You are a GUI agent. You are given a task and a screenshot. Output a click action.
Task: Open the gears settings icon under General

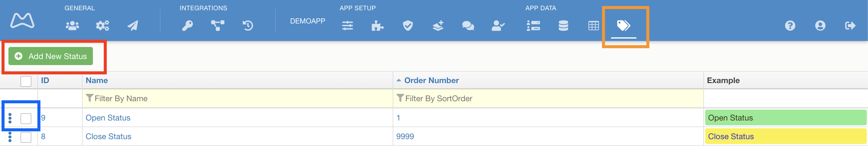pyautogui.click(x=103, y=26)
